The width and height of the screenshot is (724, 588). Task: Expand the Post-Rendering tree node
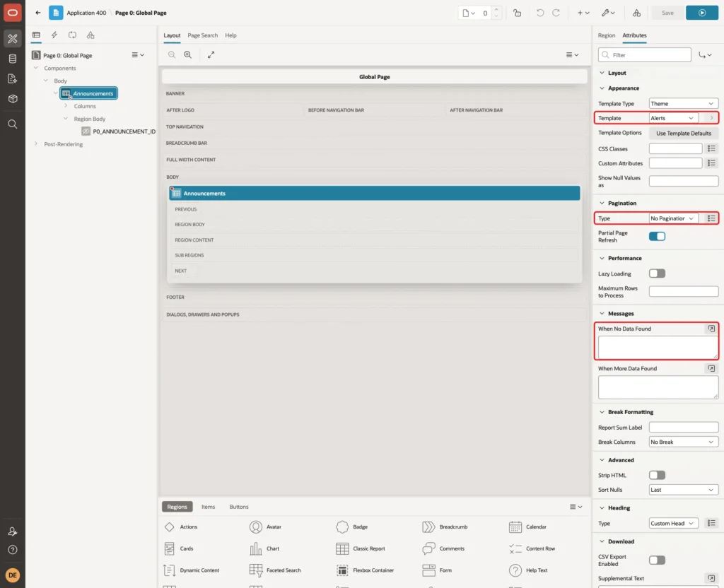click(36, 144)
